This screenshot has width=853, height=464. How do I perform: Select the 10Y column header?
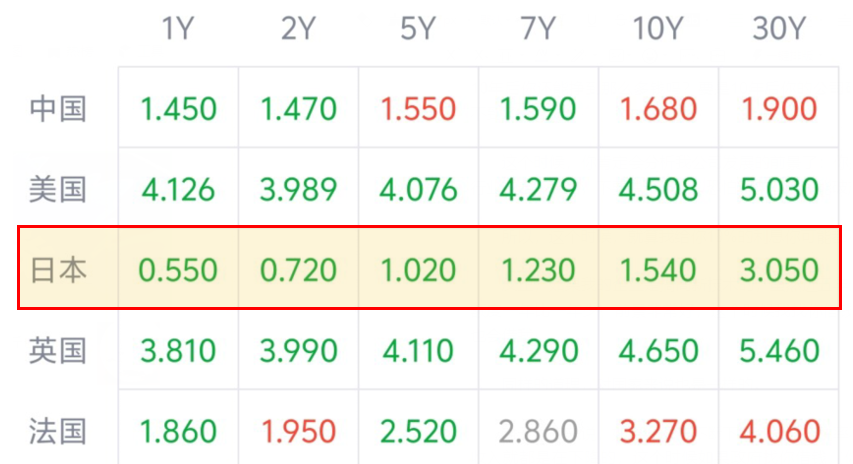coord(658,28)
